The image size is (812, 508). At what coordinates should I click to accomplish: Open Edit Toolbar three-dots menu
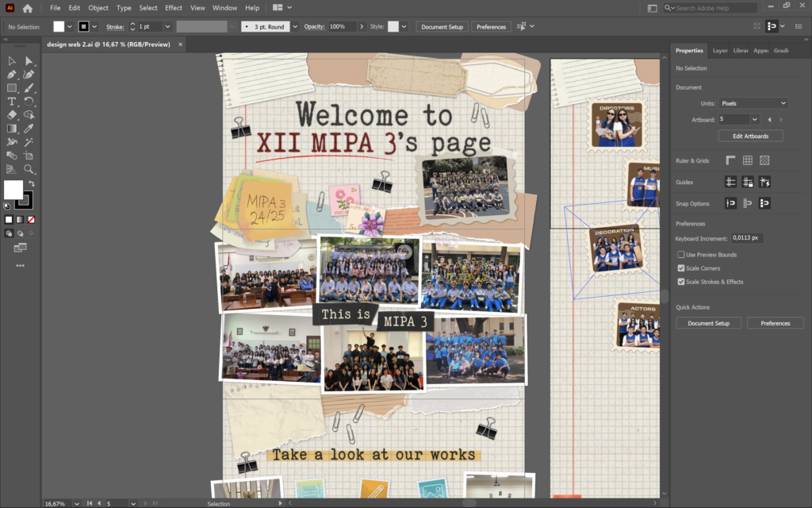tap(20, 265)
